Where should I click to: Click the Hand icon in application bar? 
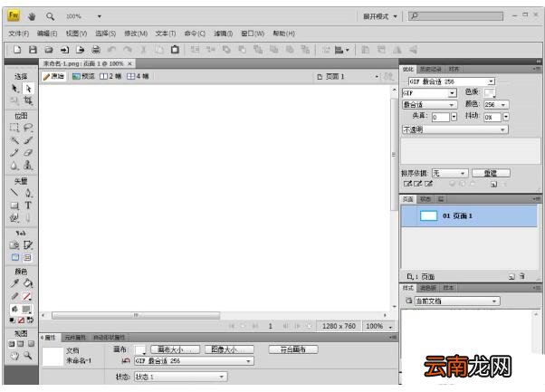click(32, 16)
